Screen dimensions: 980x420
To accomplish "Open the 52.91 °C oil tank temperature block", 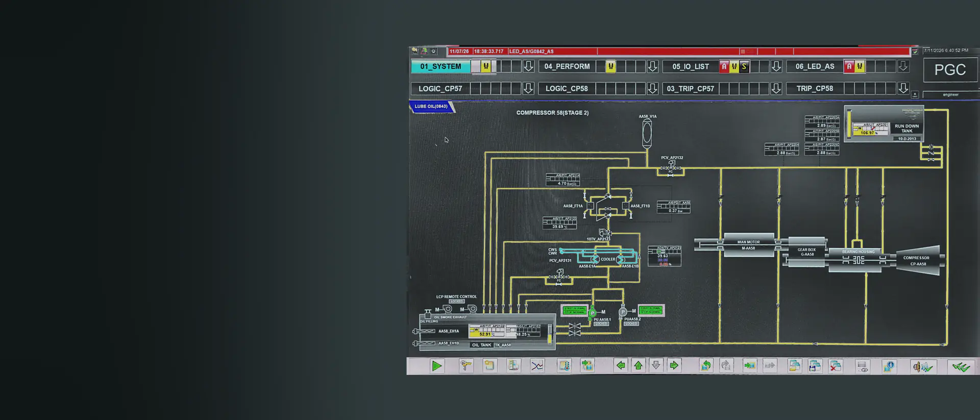I will [487, 331].
